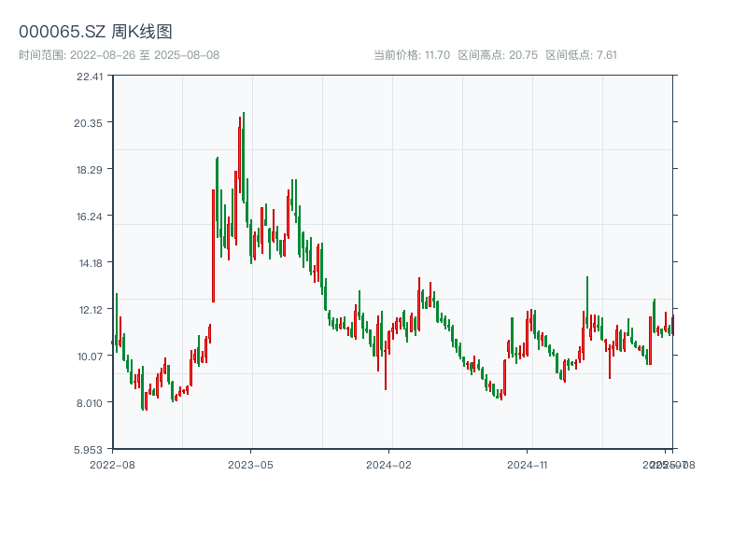
Task: Select the 时间范围 date range text
Action: [119, 55]
